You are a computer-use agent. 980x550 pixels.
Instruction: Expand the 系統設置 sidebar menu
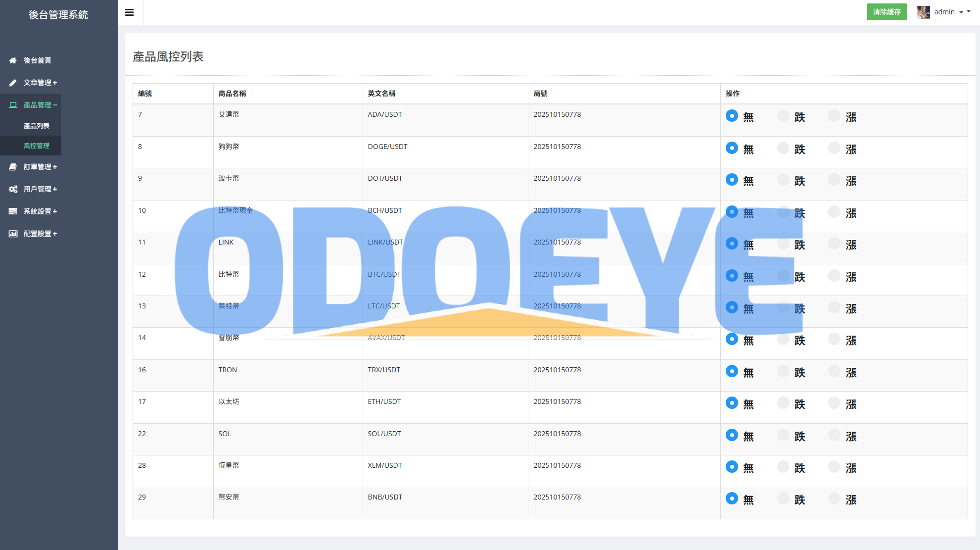click(40, 211)
